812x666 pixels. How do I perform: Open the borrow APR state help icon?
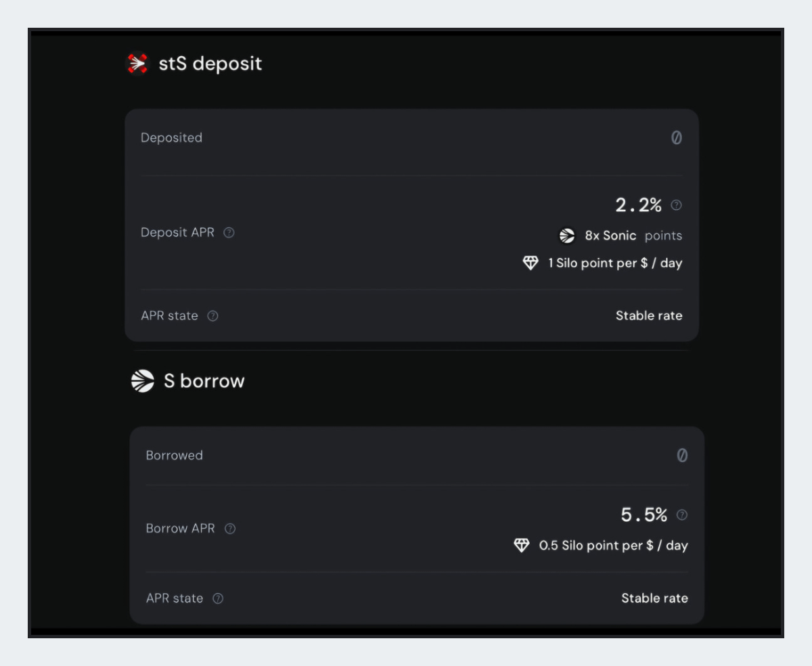click(218, 598)
